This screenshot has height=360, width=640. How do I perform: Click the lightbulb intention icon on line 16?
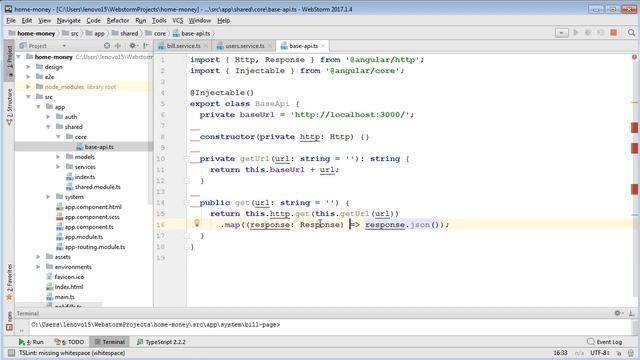[x=197, y=223]
